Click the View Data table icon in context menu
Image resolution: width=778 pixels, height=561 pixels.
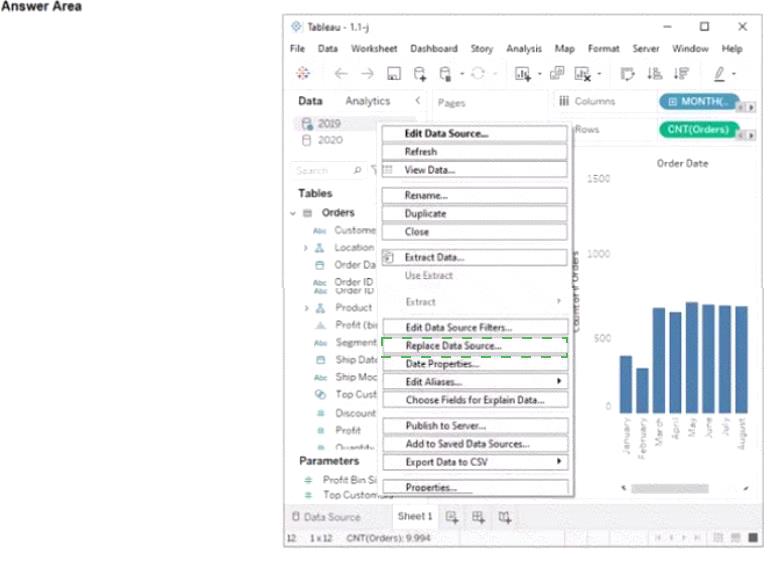coord(388,170)
